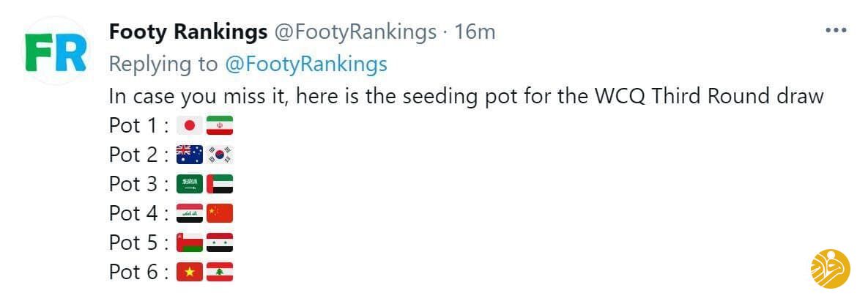Select the Iraq flag in Pot 4

pyautogui.click(x=190, y=213)
